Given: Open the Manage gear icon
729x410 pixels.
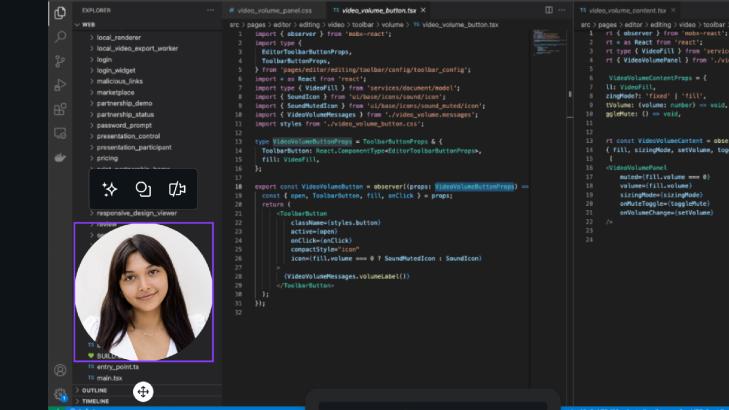Looking at the screenshot, I should click(60, 394).
